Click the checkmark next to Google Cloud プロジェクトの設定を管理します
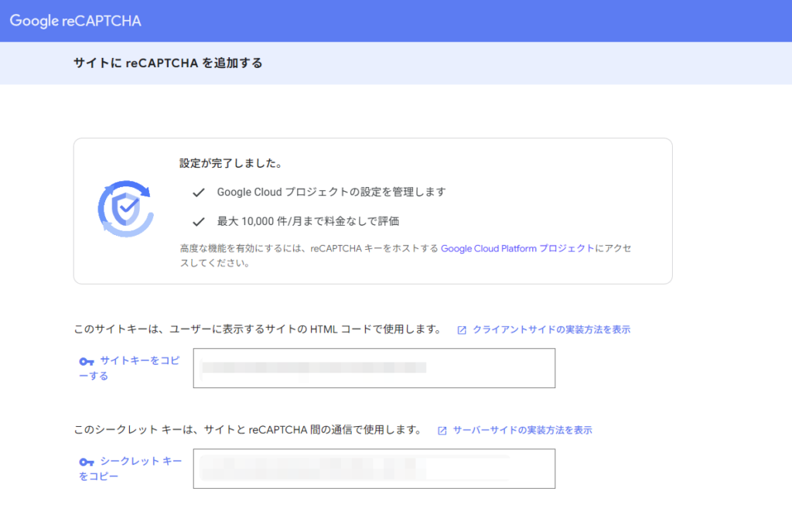 tap(199, 193)
